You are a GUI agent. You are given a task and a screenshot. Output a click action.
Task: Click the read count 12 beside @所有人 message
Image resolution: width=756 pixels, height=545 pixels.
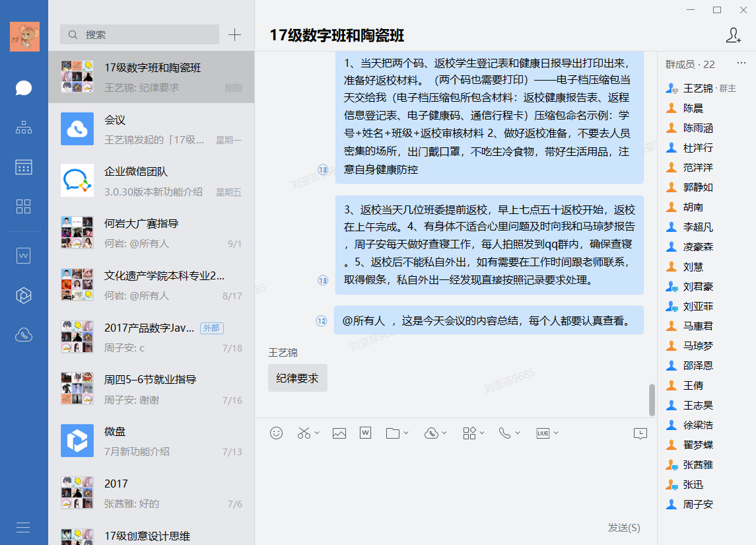(x=321, y=321)
